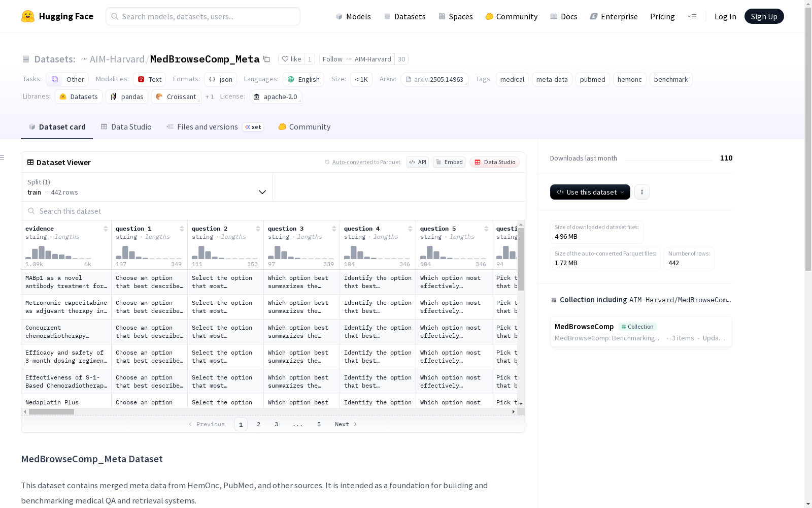Image resolution: width=812 pixels, height=508 pixels.
Task: Open the Docs menu item
Action: click(x=564, y=16)
